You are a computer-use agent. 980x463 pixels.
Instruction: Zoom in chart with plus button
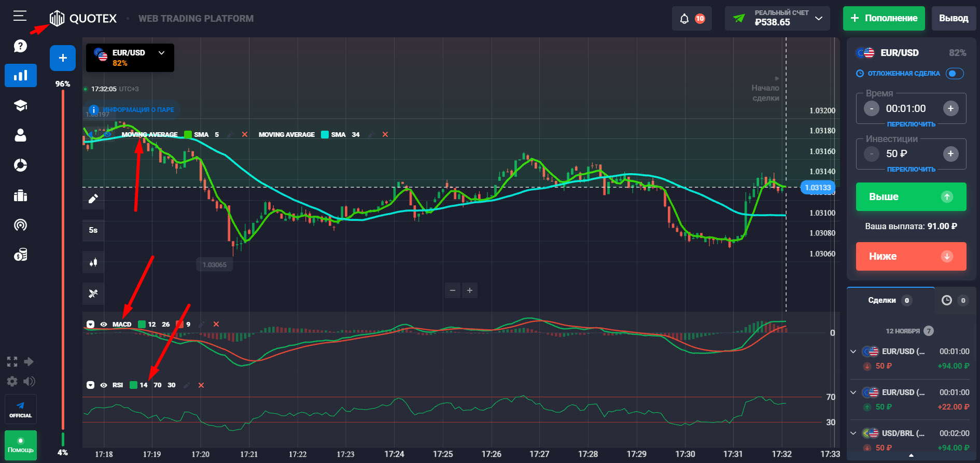[x=470, y=290]
